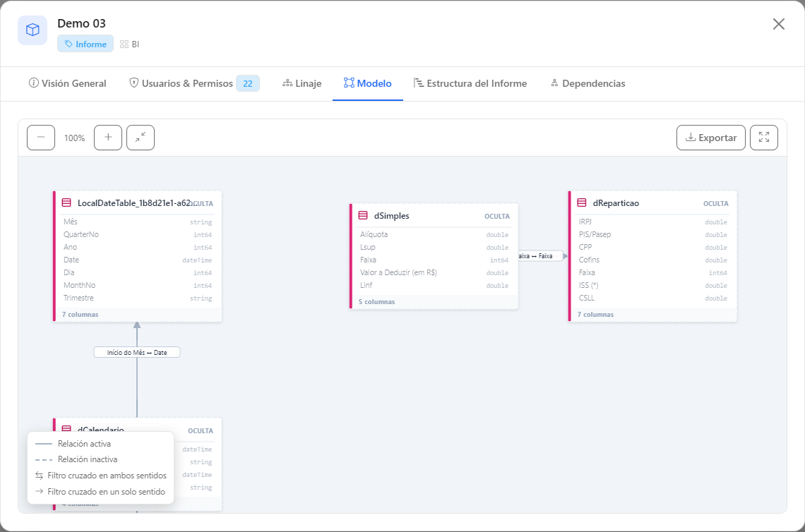Viewport: 805px width, 532px height.
Task: Click Relación inactiva legend entry
Action: (x=76, y=459)
